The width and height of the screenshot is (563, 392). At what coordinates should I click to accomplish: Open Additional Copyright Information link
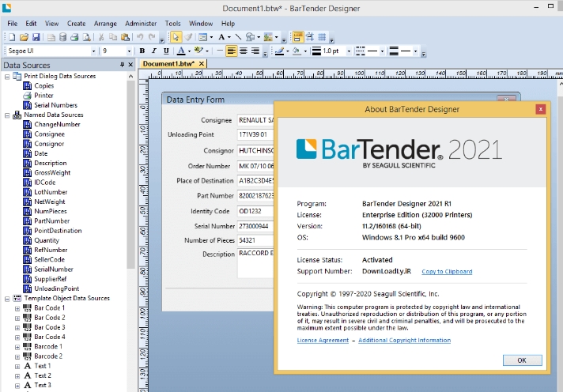(x=404, y=341)
